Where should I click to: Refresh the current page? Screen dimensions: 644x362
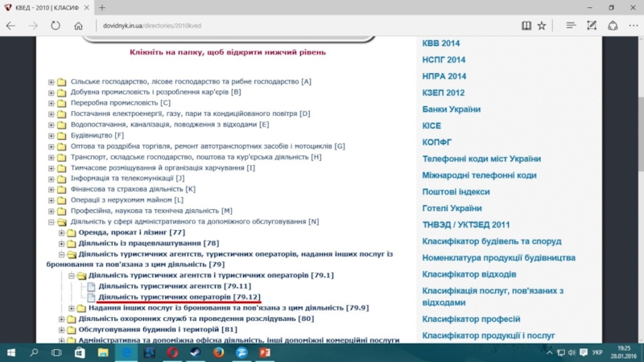click(56, 26)
